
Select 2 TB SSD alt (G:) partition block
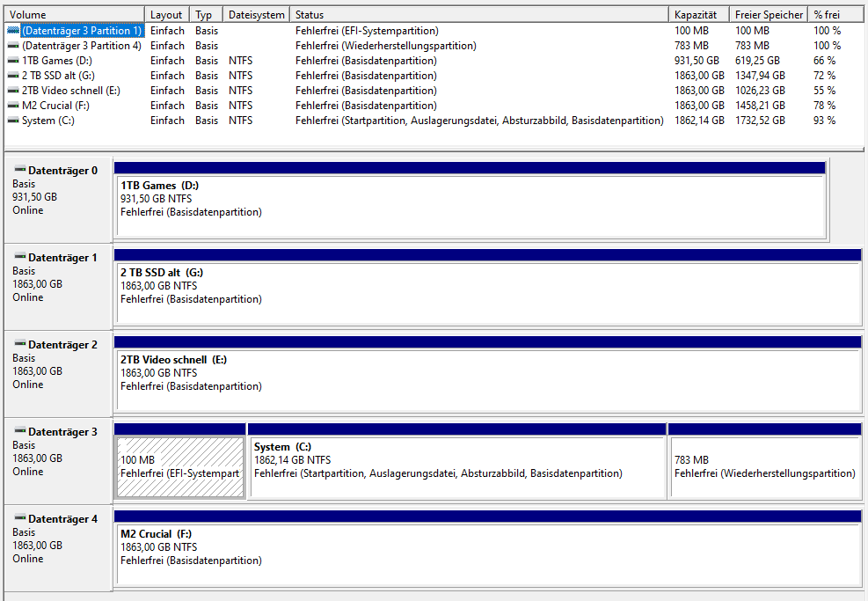coord(488,288)
